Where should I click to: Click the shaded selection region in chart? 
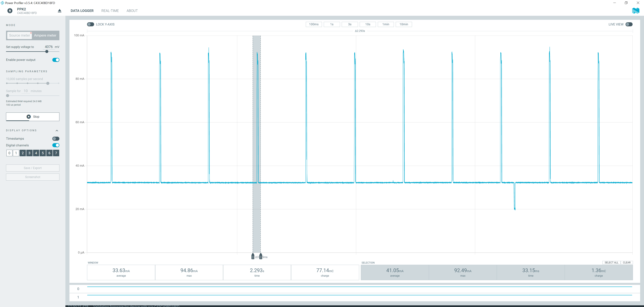pyautogui.click(x=257, y=144)
